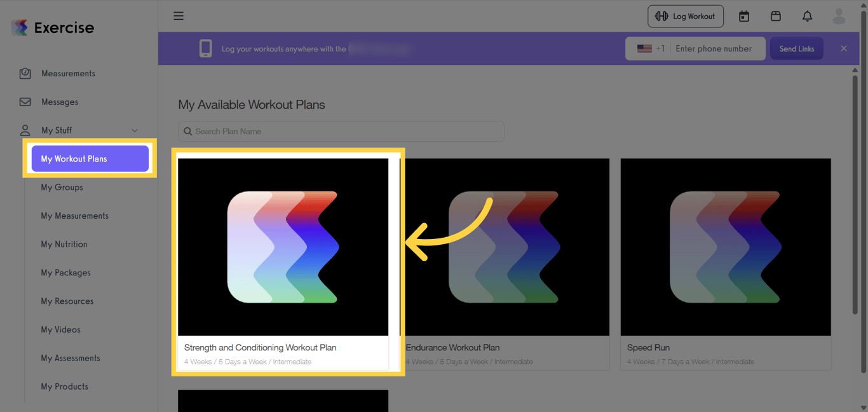Screen dimensions: 868x412
Task: Click the Exercise brand name text
Action: [x=64, y=27]
